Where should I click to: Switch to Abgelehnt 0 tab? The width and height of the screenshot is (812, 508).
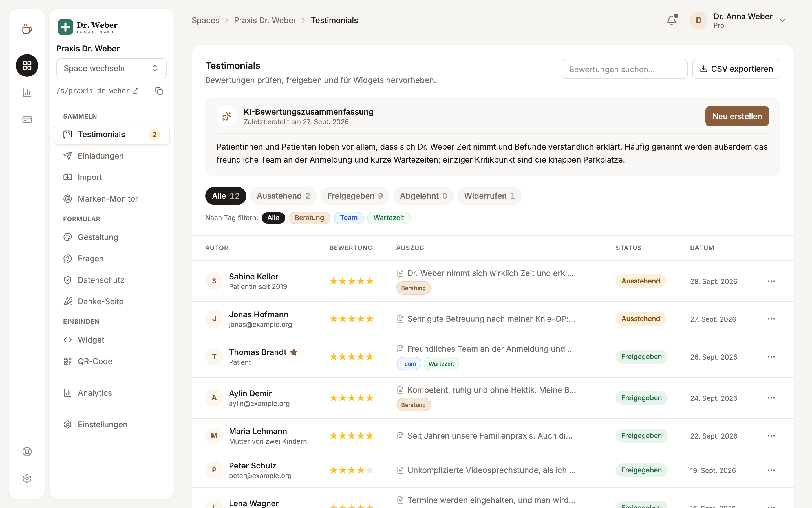point(423,196)
